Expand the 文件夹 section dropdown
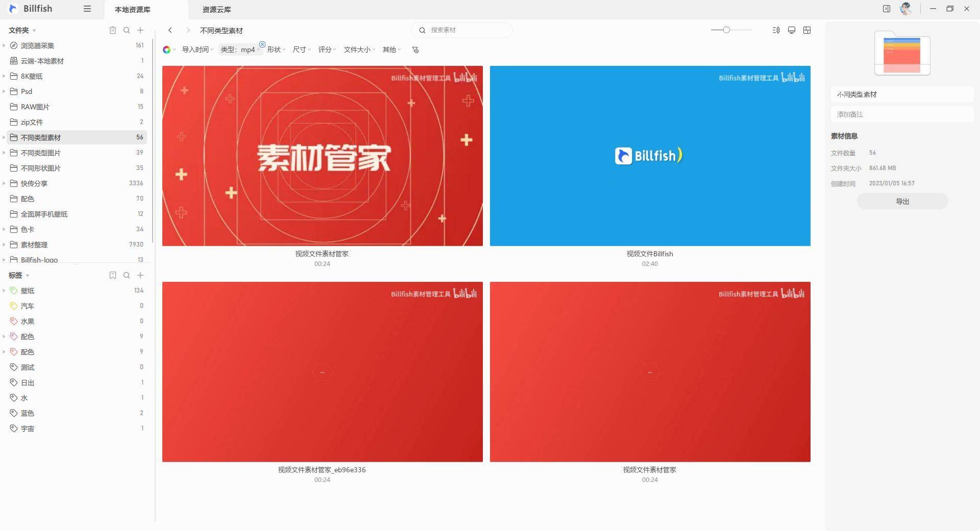The height and width of the screenshot is (531, 980). (34, 31)
